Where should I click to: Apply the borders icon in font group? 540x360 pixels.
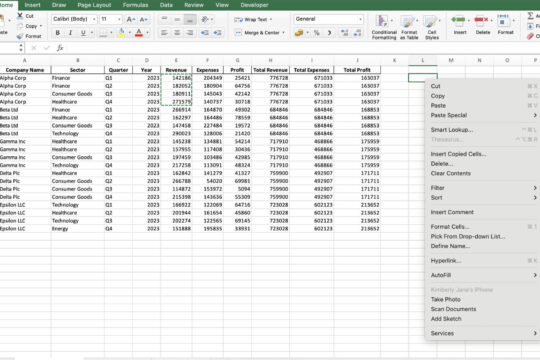(103, 33)
